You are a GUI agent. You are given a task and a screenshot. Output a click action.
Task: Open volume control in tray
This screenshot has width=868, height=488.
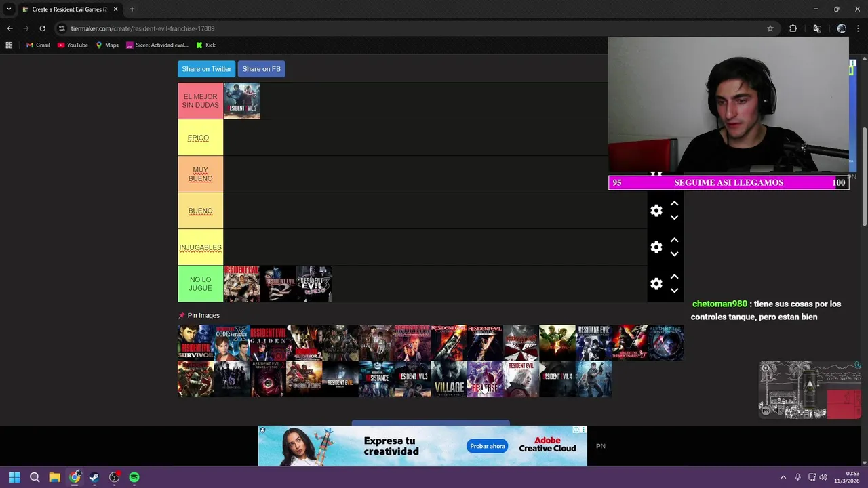tap(823, 477)
